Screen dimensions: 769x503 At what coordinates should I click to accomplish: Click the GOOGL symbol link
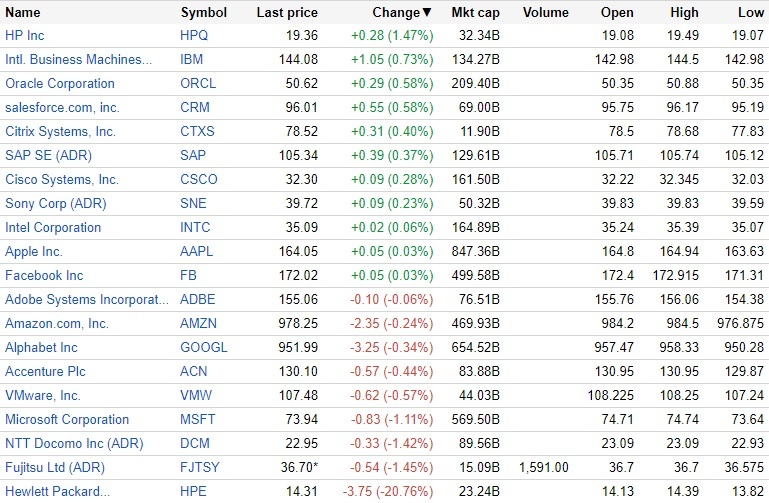click(203, 347)
